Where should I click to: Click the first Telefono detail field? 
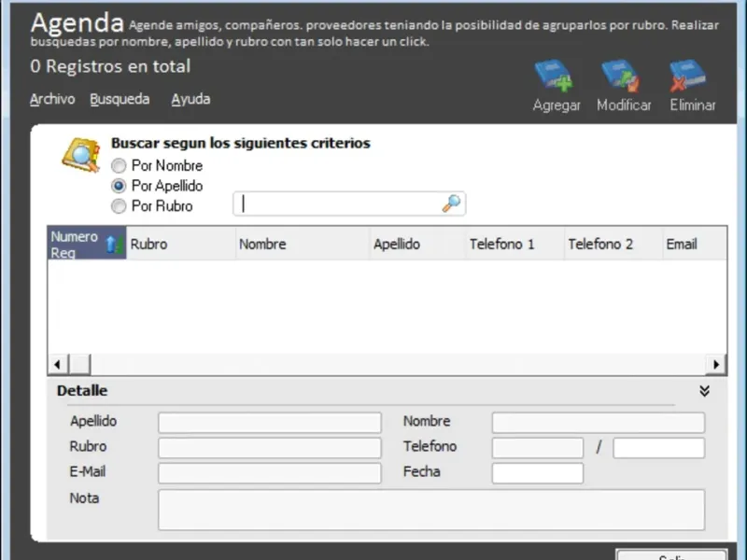pos(538,448)
